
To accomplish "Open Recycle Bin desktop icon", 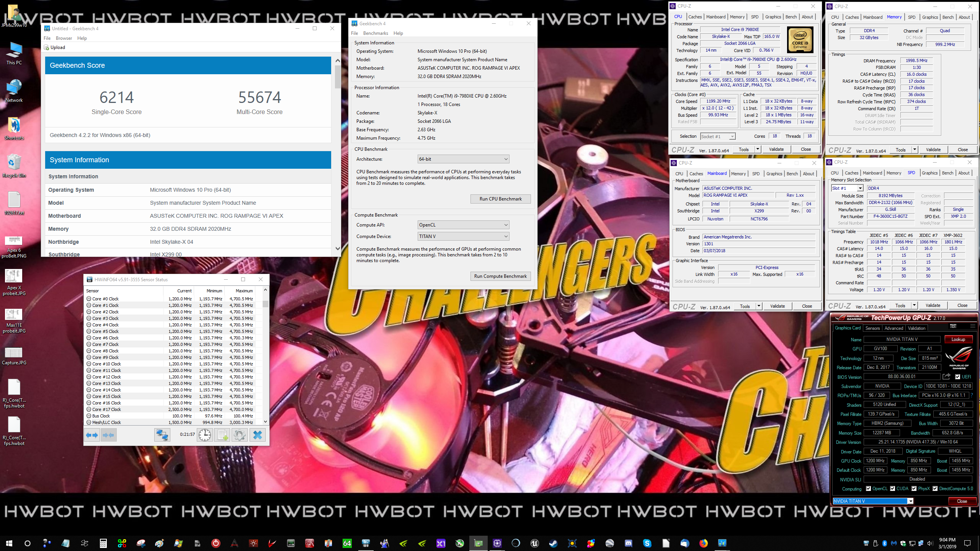I will click(x=14, y=166).
